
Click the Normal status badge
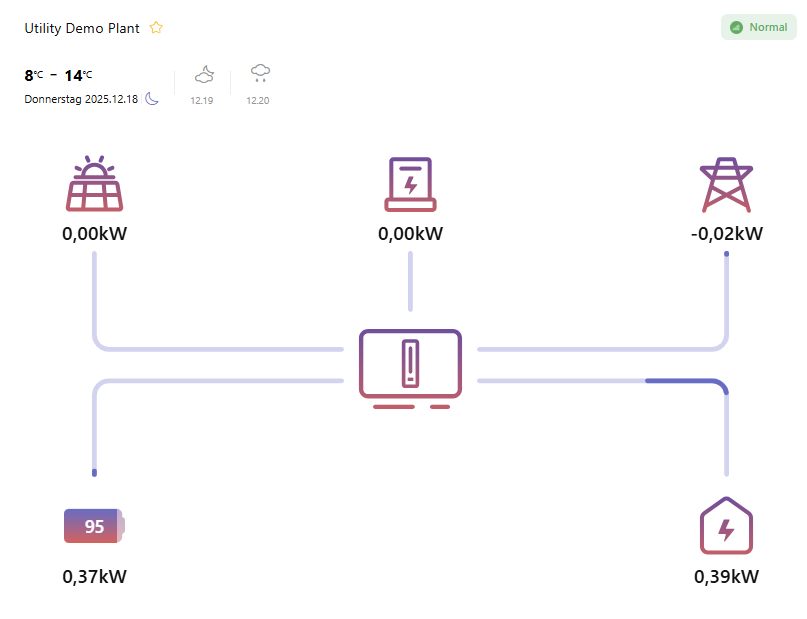758,27
